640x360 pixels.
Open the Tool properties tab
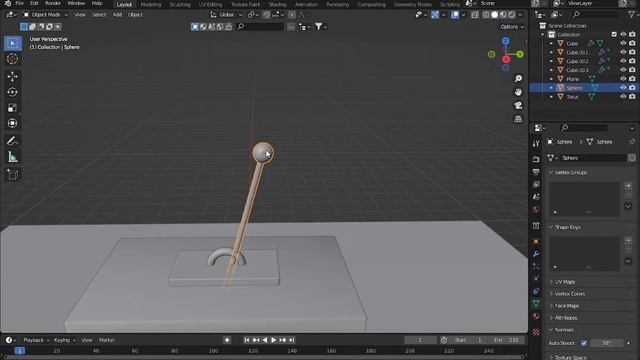pos(536,143)
